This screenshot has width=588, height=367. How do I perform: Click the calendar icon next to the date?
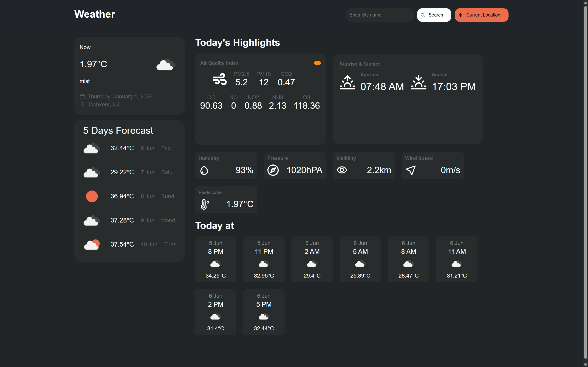[82, 96]
